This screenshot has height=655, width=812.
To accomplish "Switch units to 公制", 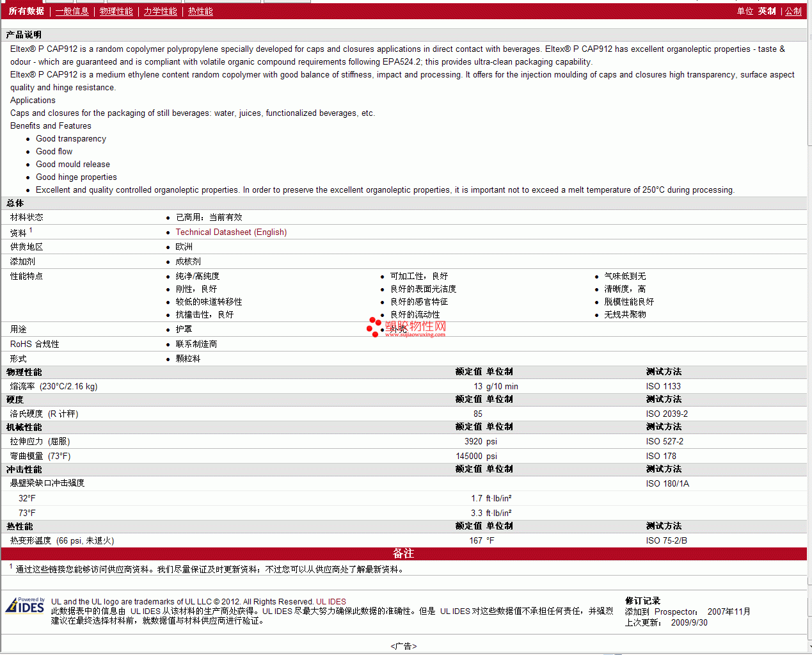I will 793,12.
